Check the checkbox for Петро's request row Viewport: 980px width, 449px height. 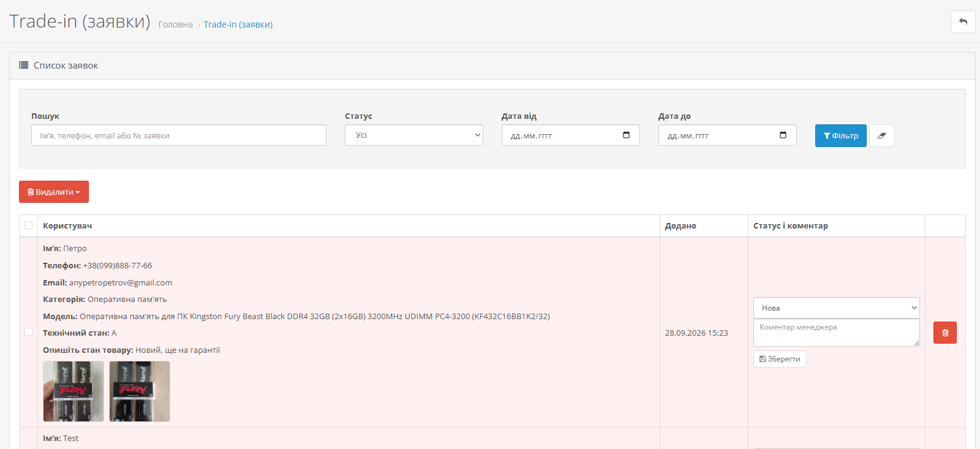[28, 331]
